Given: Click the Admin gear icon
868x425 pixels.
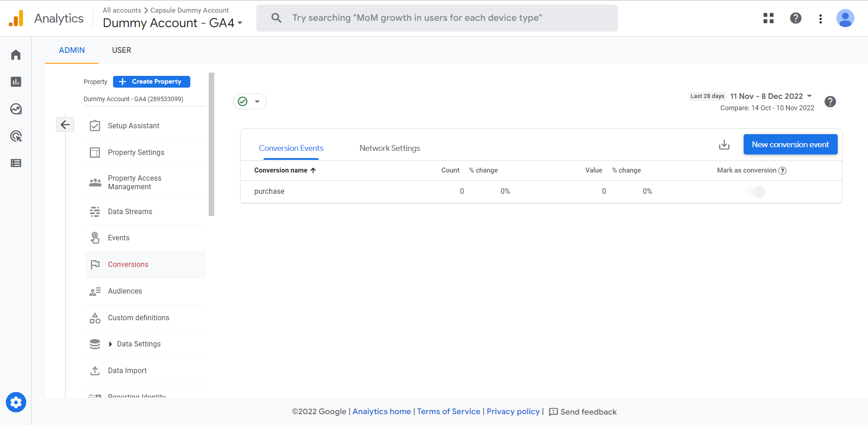Looking at the screenshot, I should point(16,402).
